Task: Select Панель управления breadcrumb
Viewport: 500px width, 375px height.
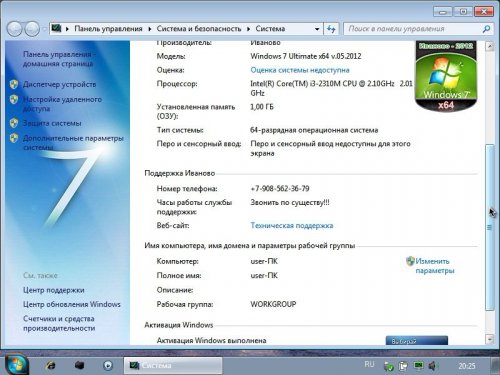Action: (108, 29)
